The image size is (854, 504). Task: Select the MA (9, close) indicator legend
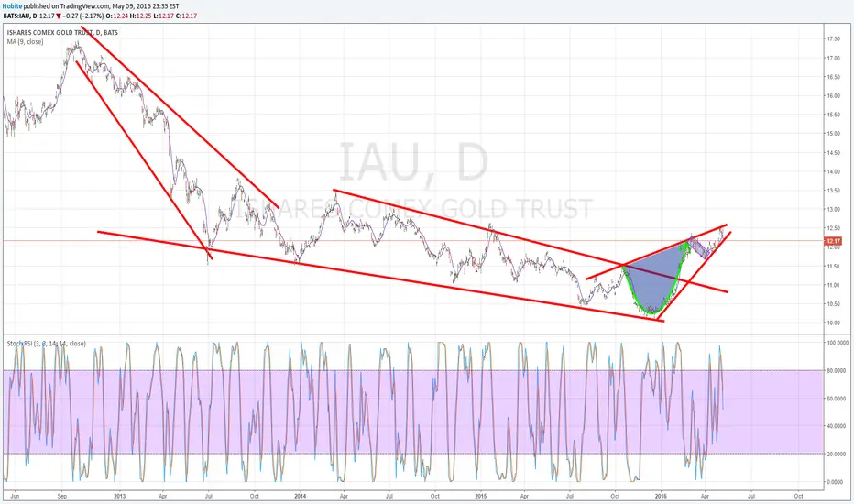pos(25,42)
